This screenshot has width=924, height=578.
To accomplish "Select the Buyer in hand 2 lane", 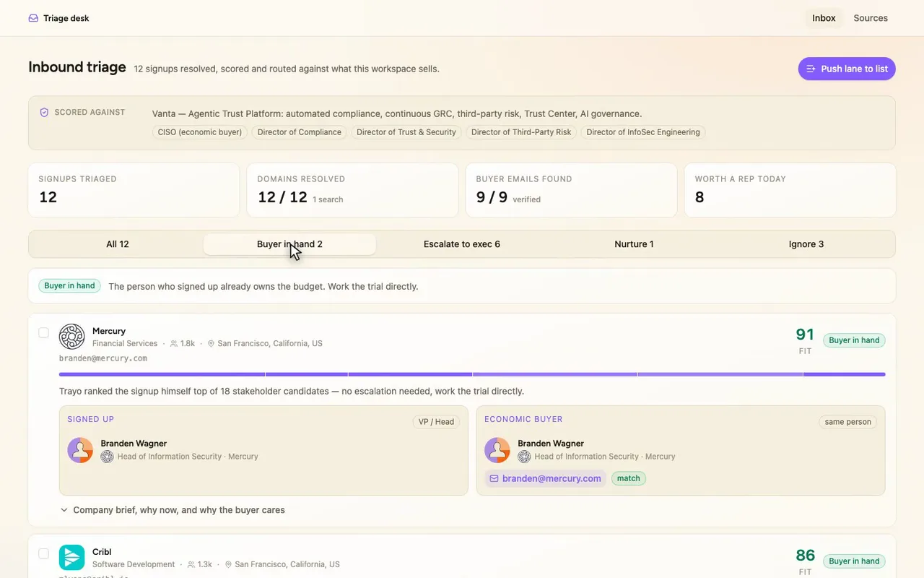I will 289,244.
